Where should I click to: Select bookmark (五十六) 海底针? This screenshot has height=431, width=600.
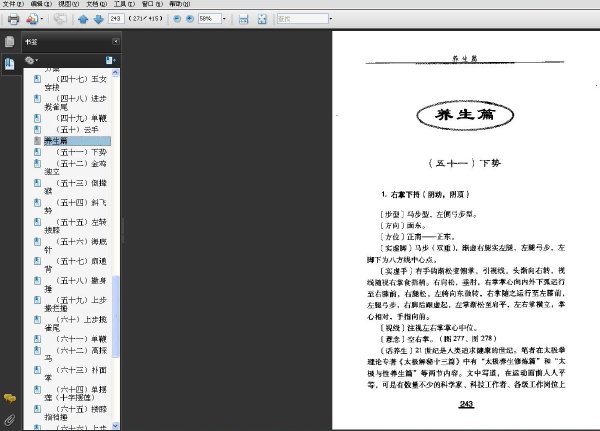click(x=75, y=245)
